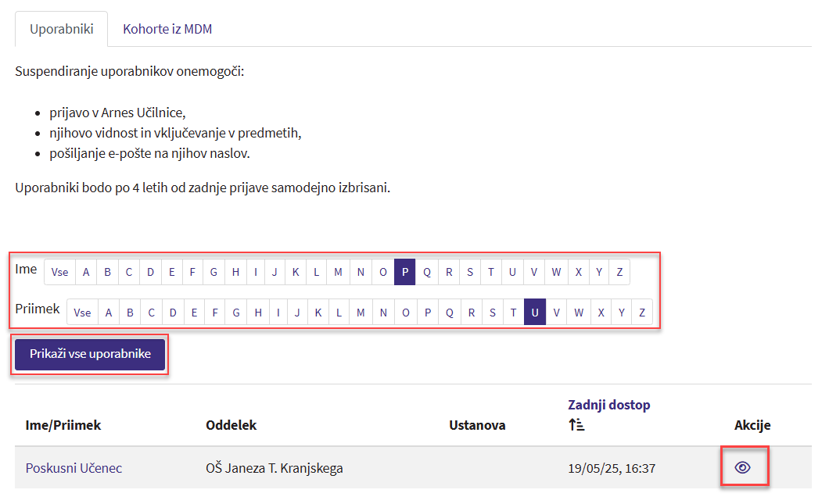Filter Ime by letter M
The width and height of the screenshot is (829, 504).
coord(338,272)
